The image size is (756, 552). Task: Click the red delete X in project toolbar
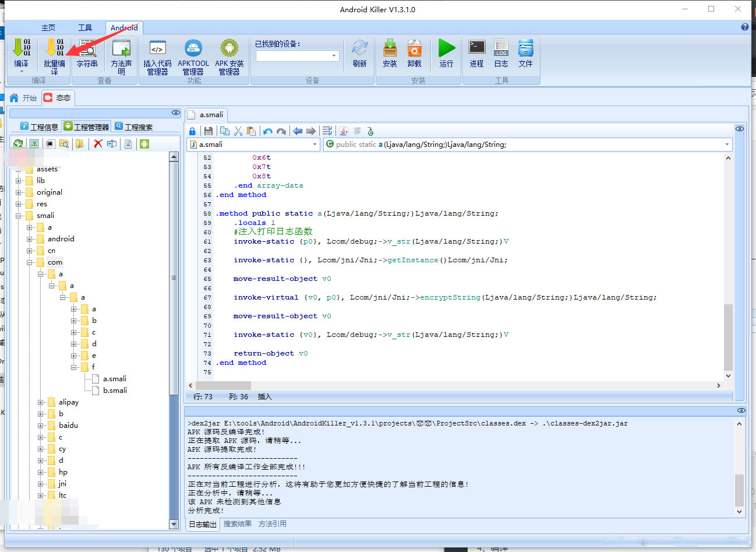click(98, 143)
